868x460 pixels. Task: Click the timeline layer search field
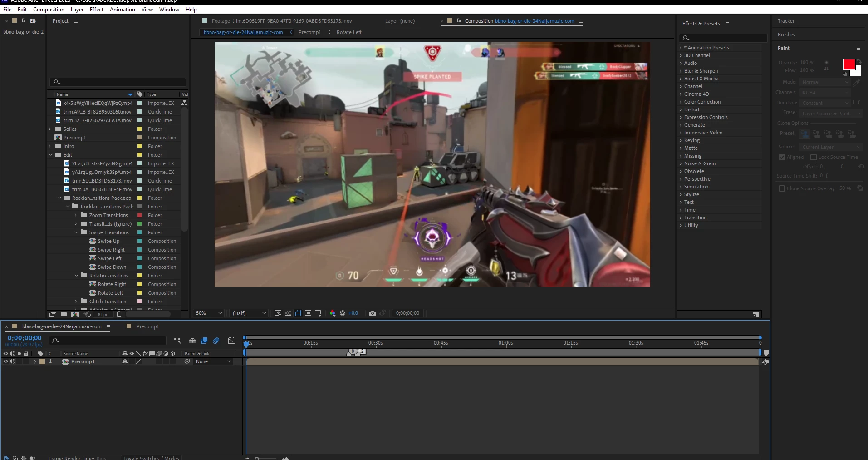click(108, 341)
